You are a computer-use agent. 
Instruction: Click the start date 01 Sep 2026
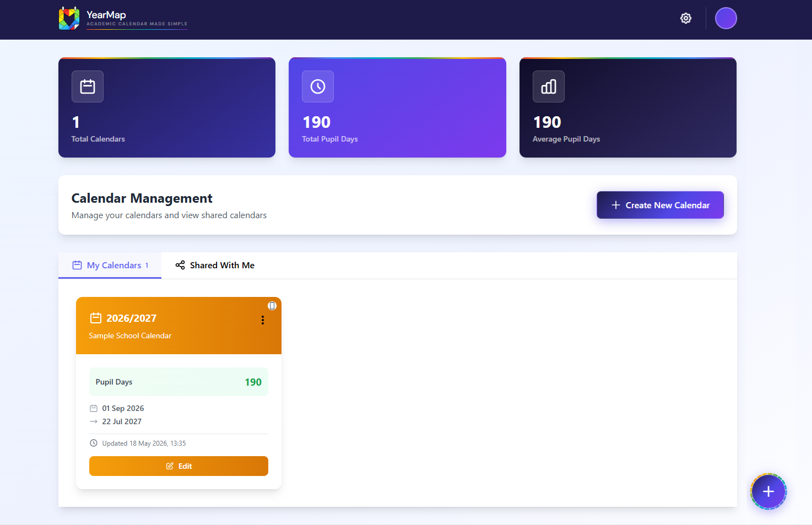[x=123, y=408]
